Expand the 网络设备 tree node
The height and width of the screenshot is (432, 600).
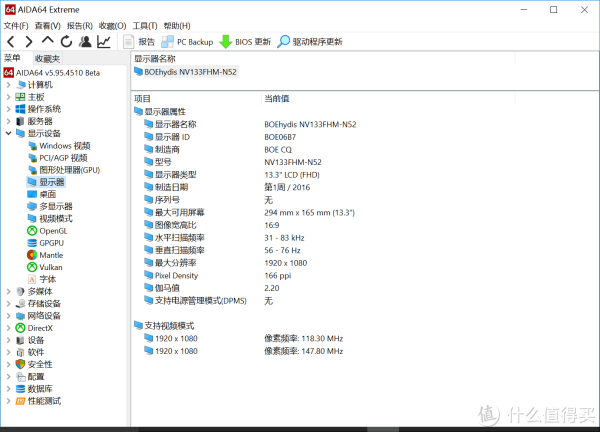8,316
